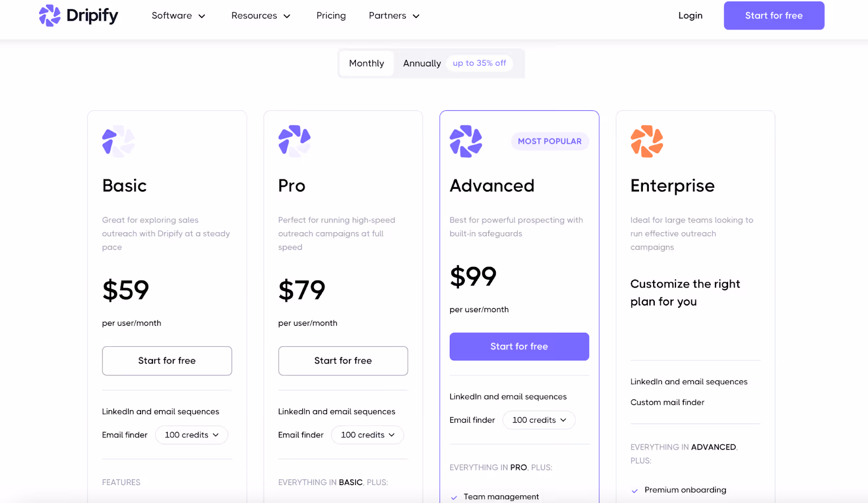Image resolution: width=868 pixels, height=503 pixels.
Task: Open the 100 credits dropdown on the Advanced plan
Action: (x=538, y=419)
